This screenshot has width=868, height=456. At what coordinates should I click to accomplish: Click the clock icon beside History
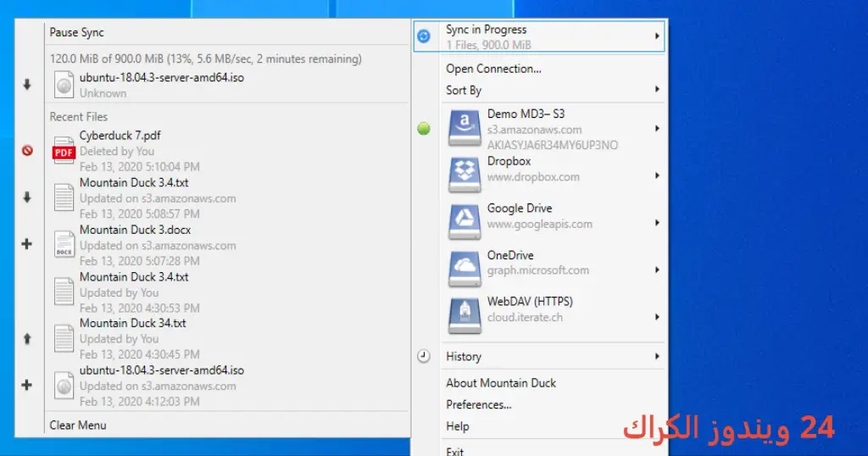tap(424, 356)
